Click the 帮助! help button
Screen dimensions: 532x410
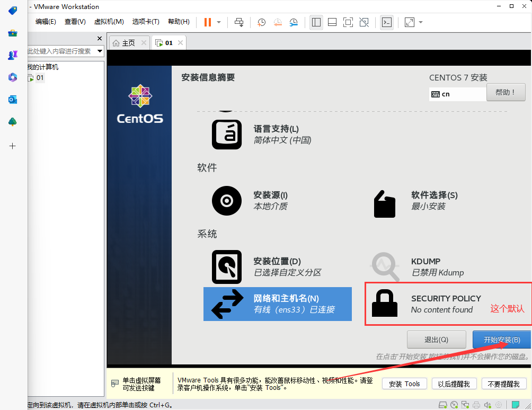point(506,92)
